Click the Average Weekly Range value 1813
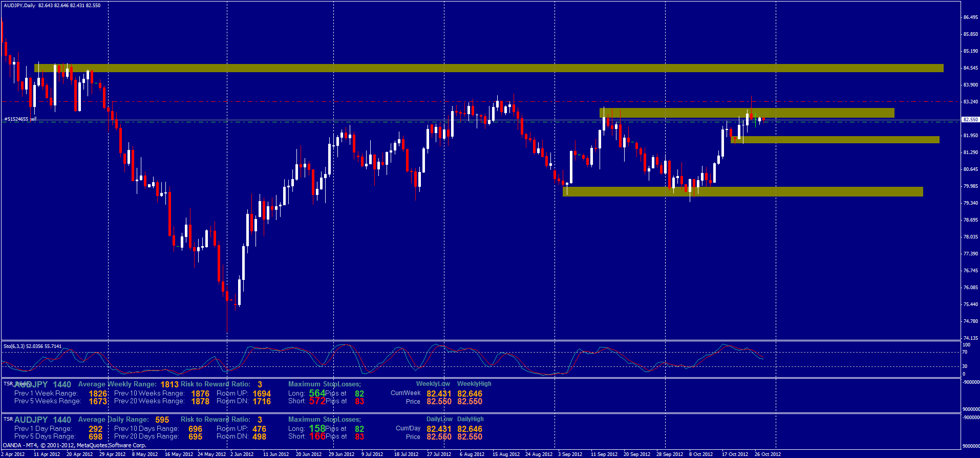Screen dimensions: 980x458 tap(169, 384)
